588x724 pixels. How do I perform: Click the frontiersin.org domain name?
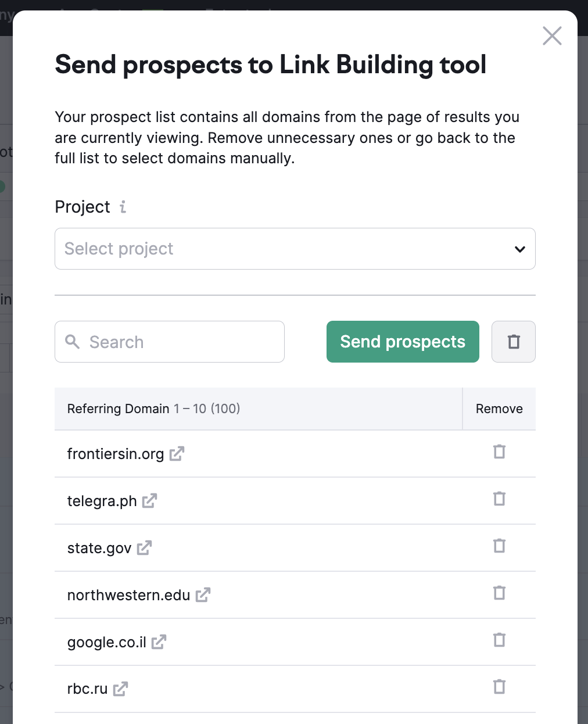116,454
